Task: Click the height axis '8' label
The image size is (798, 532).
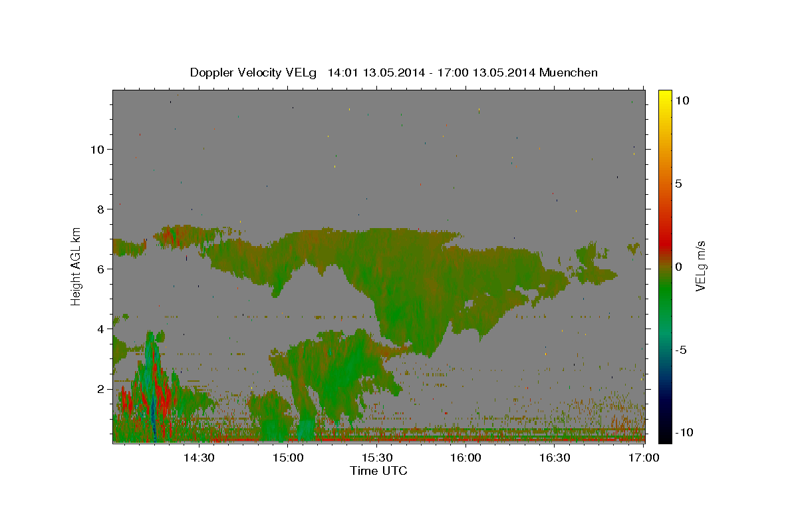Action: click(99, 209)
